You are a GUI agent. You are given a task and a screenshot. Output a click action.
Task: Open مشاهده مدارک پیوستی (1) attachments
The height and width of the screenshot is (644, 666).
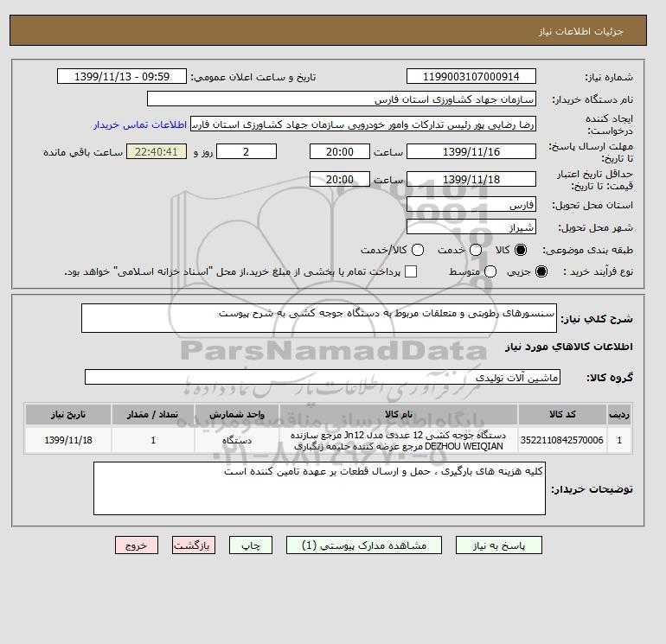point(364,545)
